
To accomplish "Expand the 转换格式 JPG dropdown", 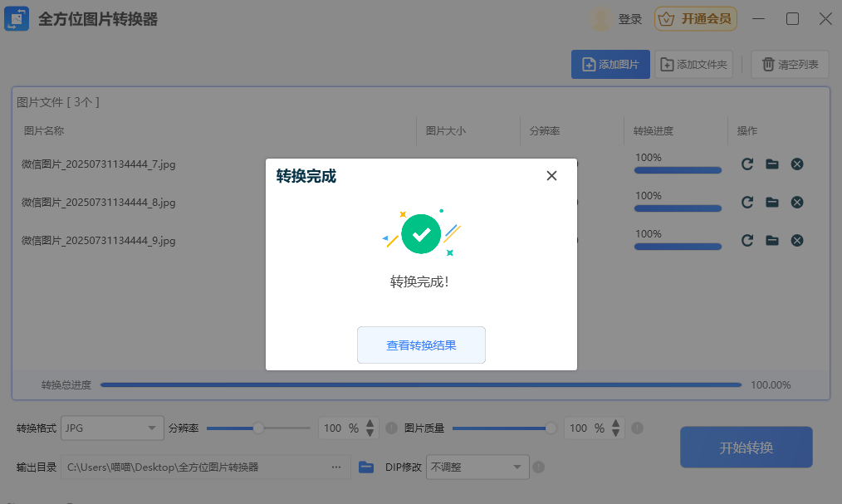I will [x=112, y=428].
